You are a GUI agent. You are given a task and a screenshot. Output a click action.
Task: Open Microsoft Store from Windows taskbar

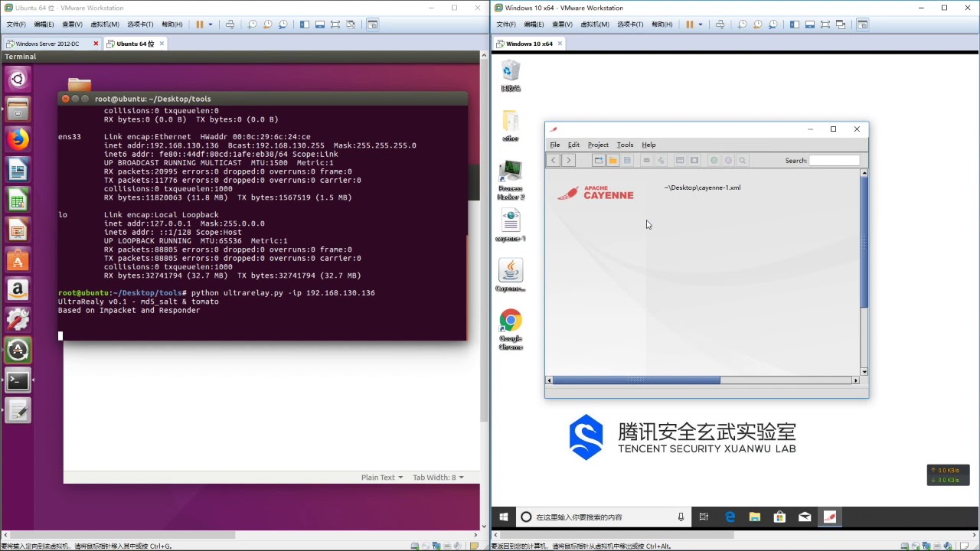pyautogui.click(x=779, y=517)
